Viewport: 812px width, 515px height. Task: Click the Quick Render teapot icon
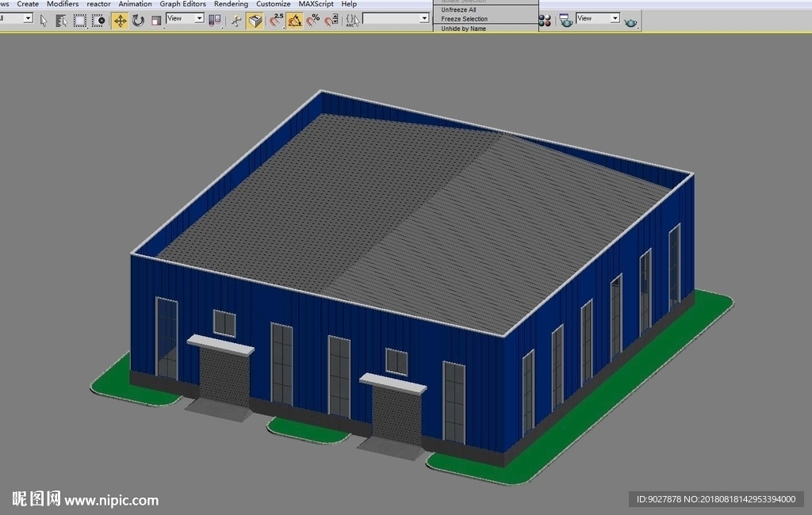click(x=631, y=22)
